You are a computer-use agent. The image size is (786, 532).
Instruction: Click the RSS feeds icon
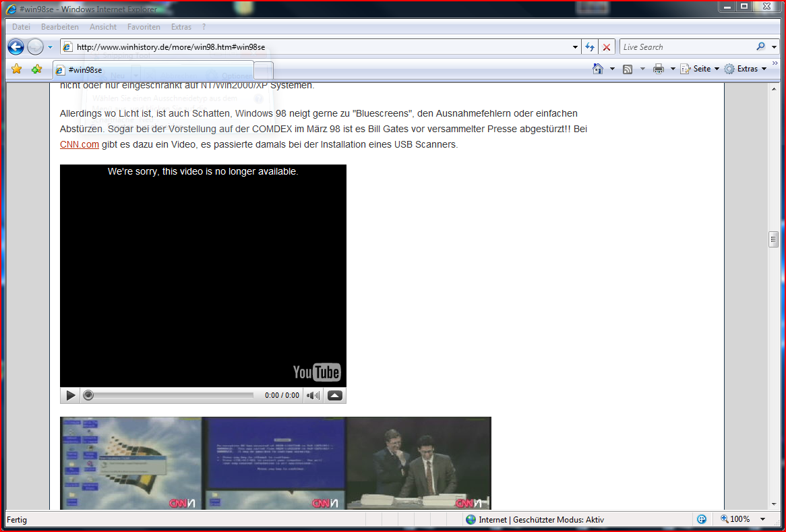(x=628, y=69)
